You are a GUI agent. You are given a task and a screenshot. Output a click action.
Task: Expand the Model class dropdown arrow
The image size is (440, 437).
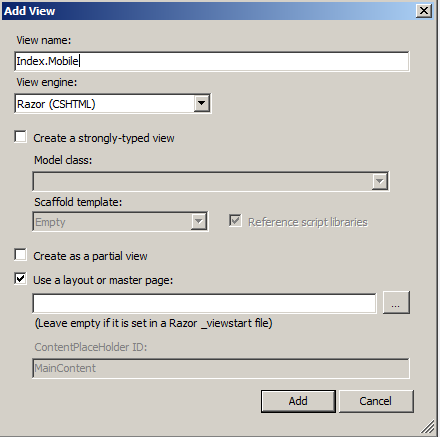point(380,181)
